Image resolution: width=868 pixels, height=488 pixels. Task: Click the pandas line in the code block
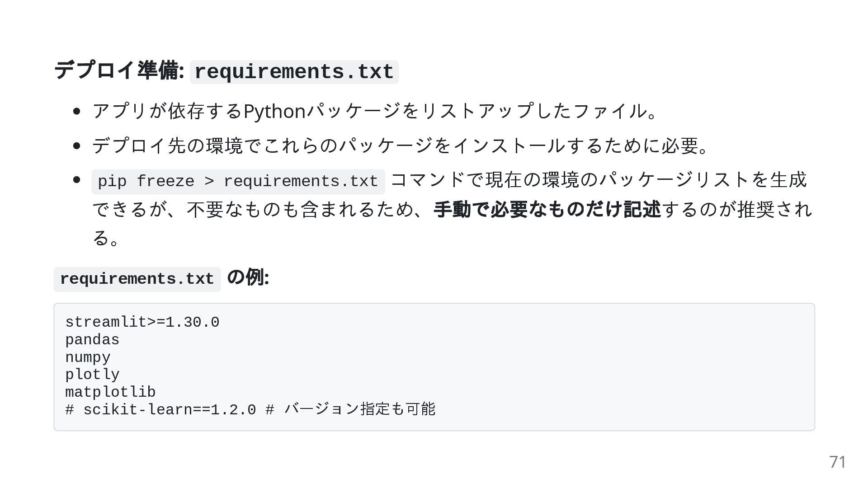pyautogui.click(x=92, y=340)
